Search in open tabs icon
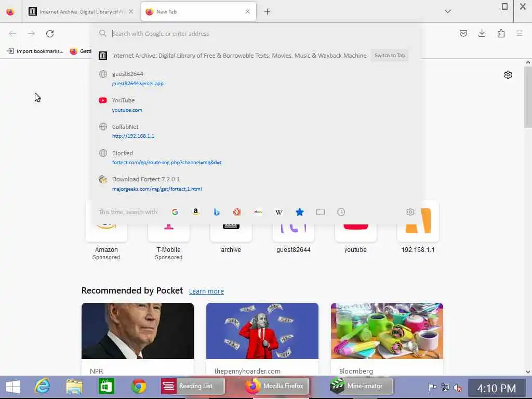 (320, 212)
